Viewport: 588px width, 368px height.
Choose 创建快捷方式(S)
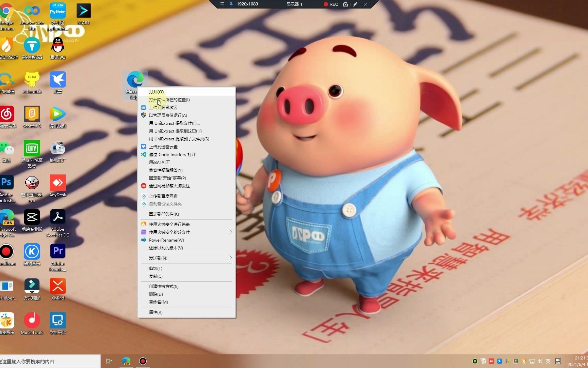(x=186, y=286)
